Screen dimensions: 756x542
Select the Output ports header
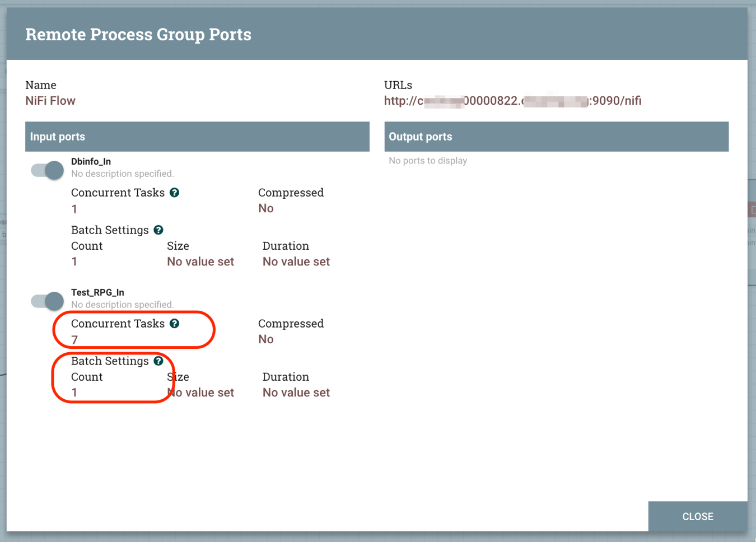click(x=420, y=136)
